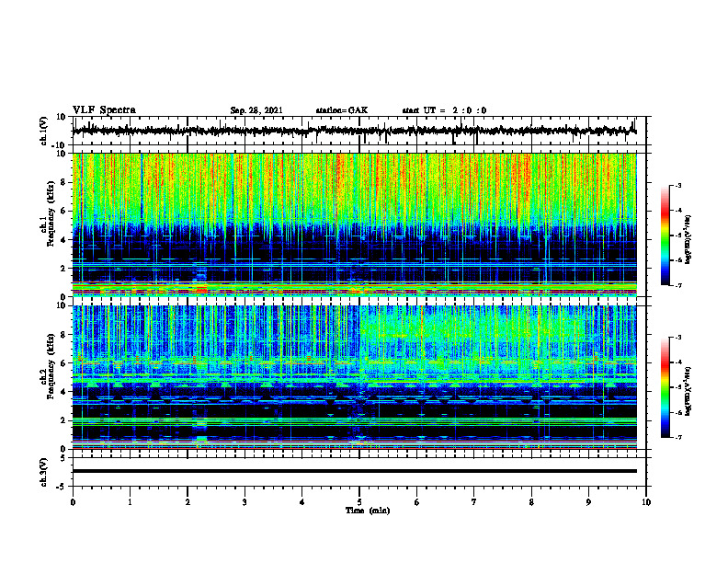This screenshot has height=563, width=728.
Task: Click the "6" time axis tick label
Action: 417,502
